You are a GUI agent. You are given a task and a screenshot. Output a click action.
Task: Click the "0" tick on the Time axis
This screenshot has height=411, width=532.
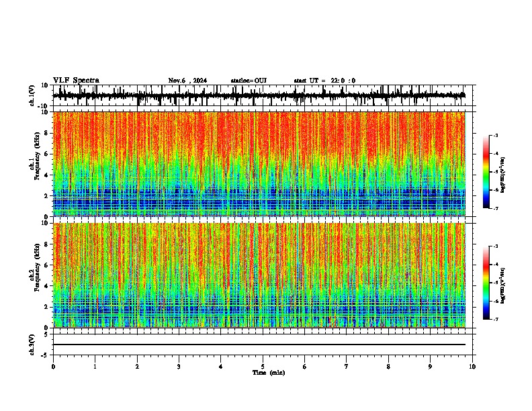click(x=53, y=367)
